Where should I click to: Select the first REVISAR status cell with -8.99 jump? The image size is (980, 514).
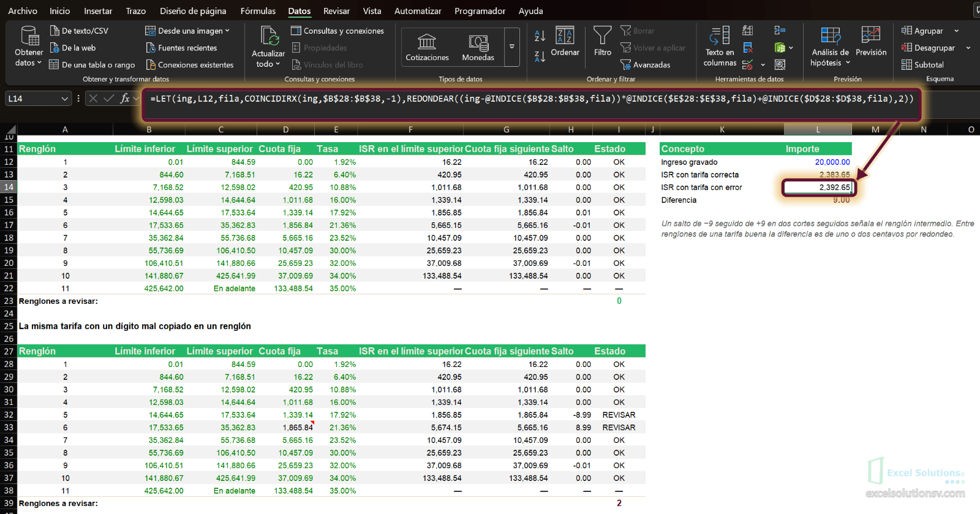point(619,415)
